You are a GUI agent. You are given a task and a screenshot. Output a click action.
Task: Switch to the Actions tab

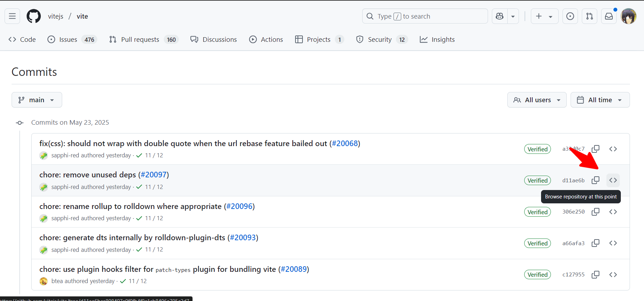tap(266, 39)
